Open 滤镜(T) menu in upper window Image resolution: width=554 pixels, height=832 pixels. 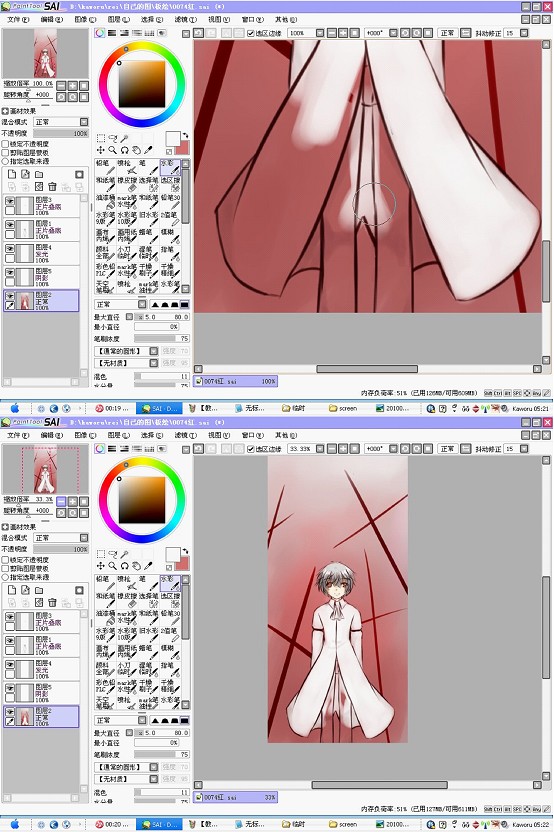click(185, 19)
